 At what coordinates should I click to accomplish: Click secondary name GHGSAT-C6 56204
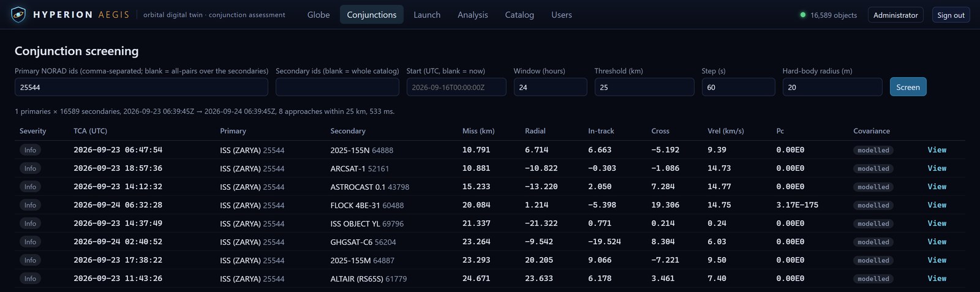click(x=363, y=242)
